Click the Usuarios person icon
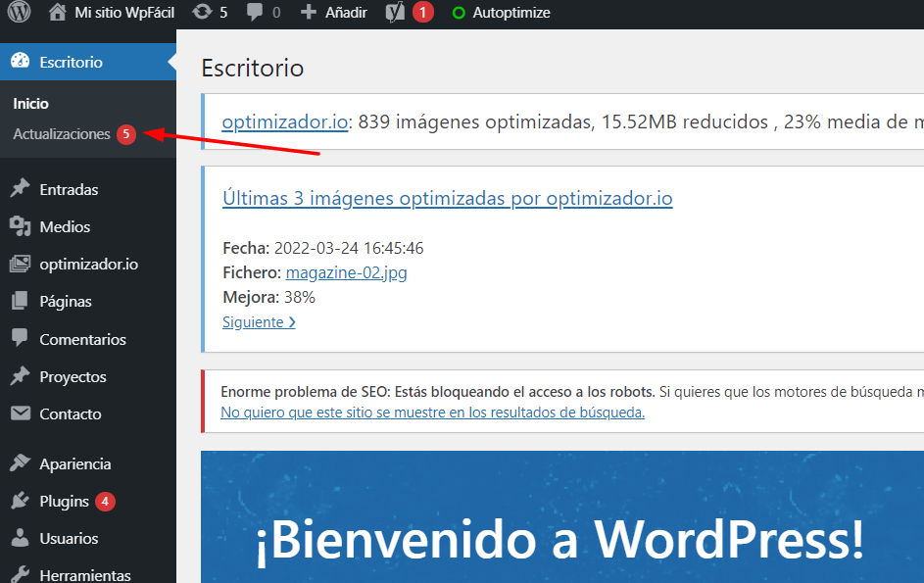 20,538
